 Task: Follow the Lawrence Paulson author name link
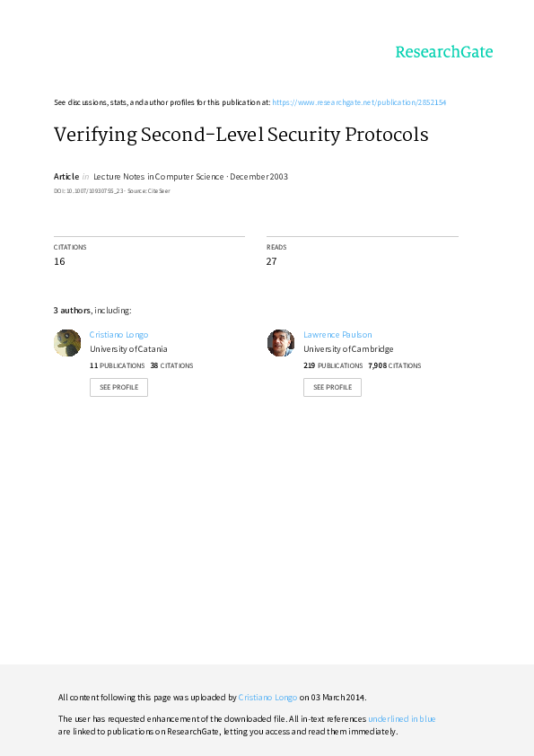point(337,335)
